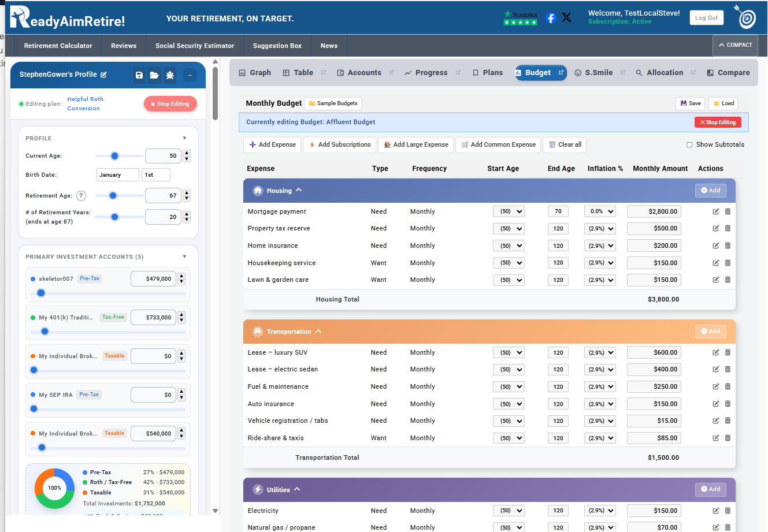The image size is (768, 532).
Task: Delete the Mortgage payment expense
Action: point(728,211)
